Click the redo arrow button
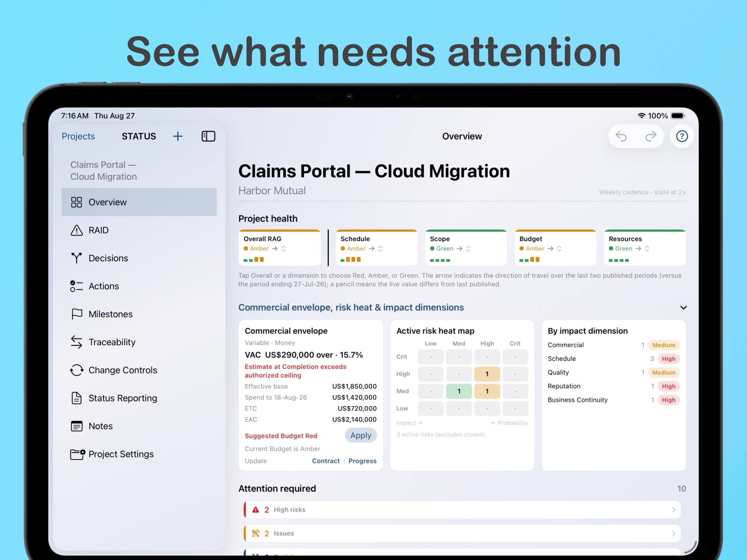Screen dimensions: 747x560 [x=651, y=136]
